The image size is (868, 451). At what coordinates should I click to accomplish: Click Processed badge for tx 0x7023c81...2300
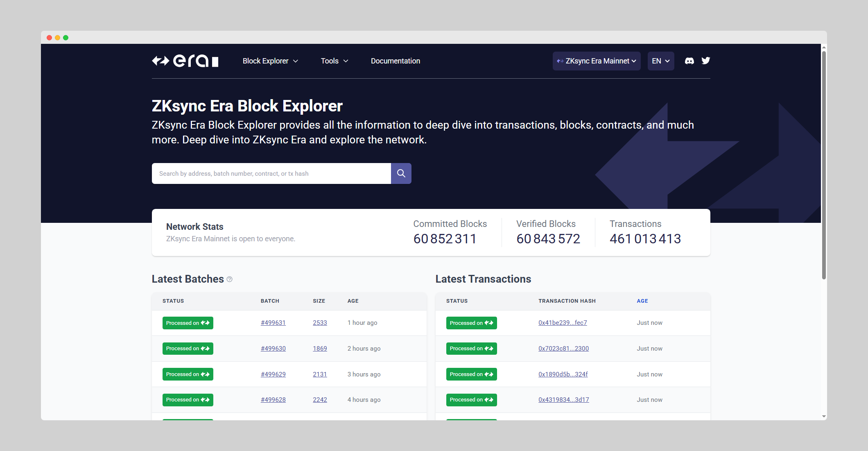coord(472,349)
